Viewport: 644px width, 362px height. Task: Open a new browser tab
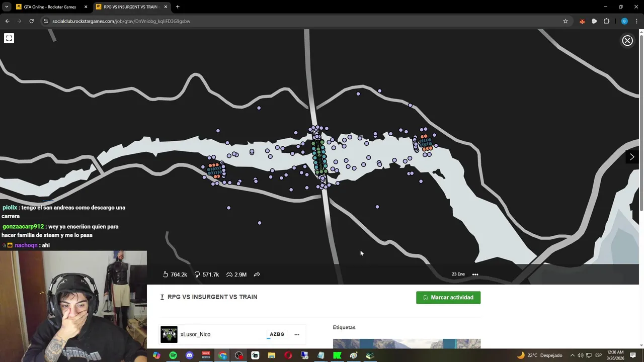[x=178, y=7]
